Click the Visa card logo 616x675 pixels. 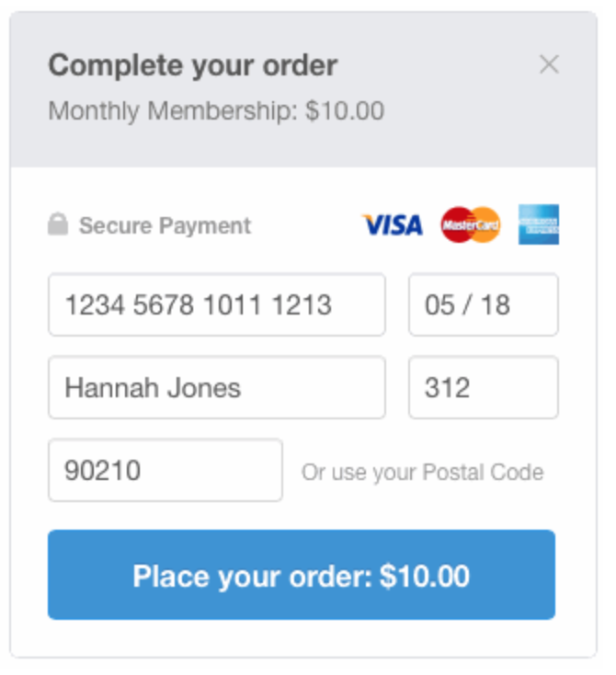(393, 225)
